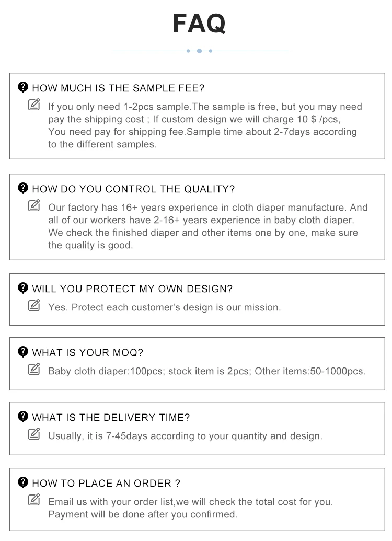This screenshot has width=392, height=541.
Task: Select 'What is your MOQ?' heading
Action: [x=88, y=353]
